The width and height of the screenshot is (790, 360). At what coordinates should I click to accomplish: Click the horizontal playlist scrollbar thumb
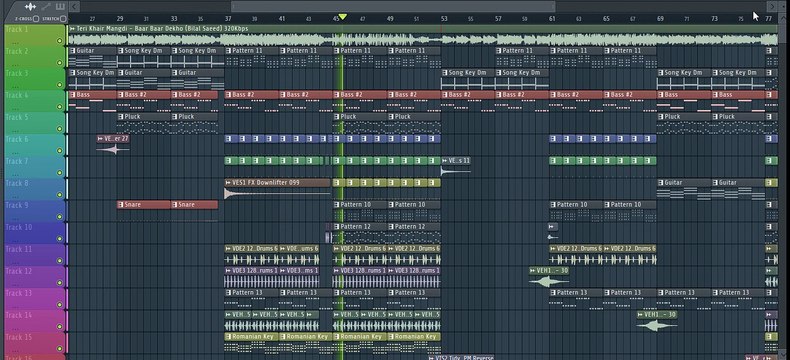[393, 7]
